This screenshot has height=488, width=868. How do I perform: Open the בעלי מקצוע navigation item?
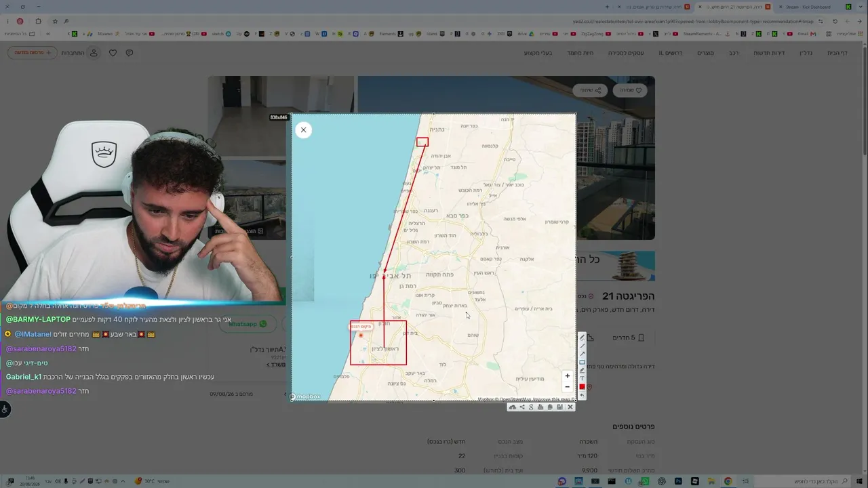pos(536,53)
